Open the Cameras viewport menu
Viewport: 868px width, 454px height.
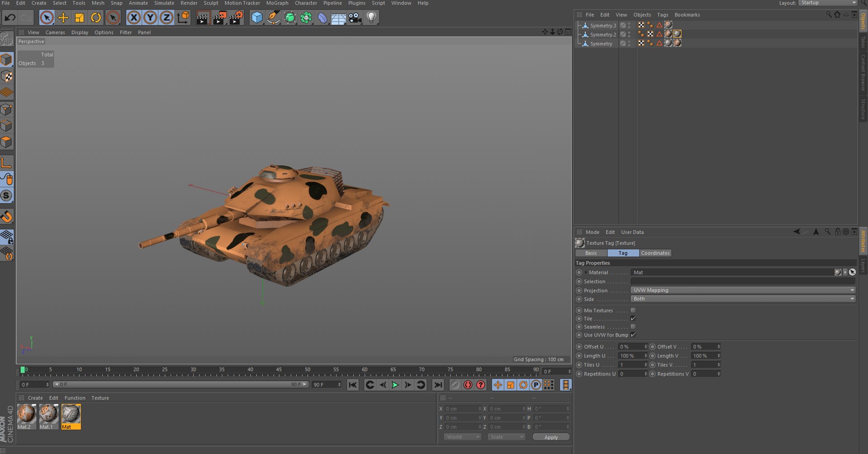click(x=55, y=33)
